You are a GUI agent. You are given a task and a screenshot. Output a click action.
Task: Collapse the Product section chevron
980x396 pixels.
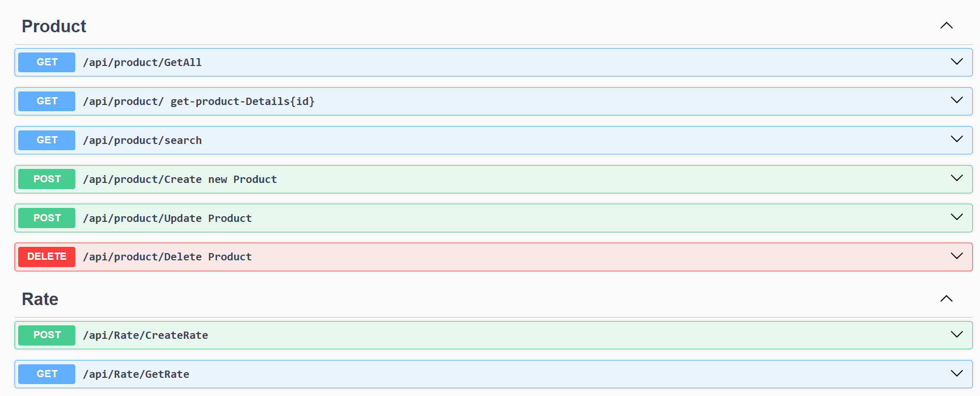(x=946, y=25)
